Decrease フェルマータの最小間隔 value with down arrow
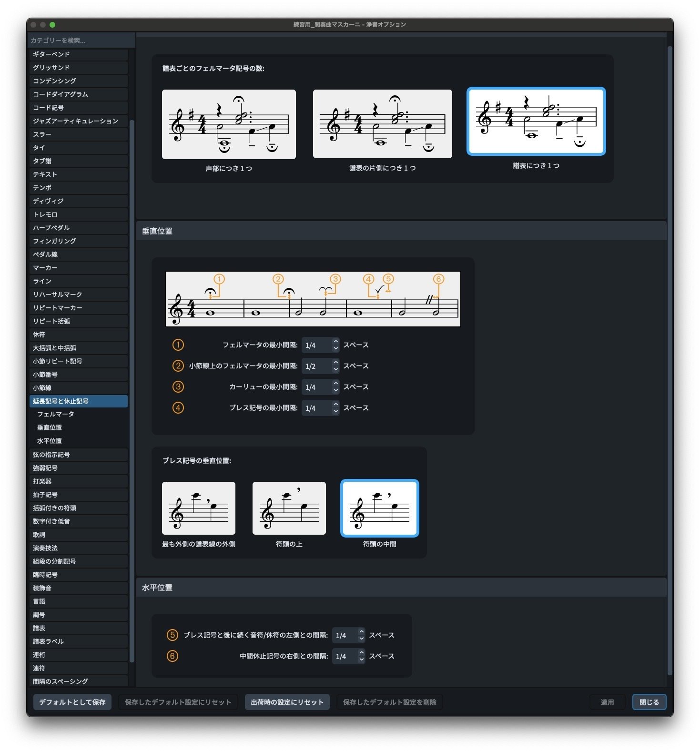This screenshot has height=752, width=700. [336, 348]
